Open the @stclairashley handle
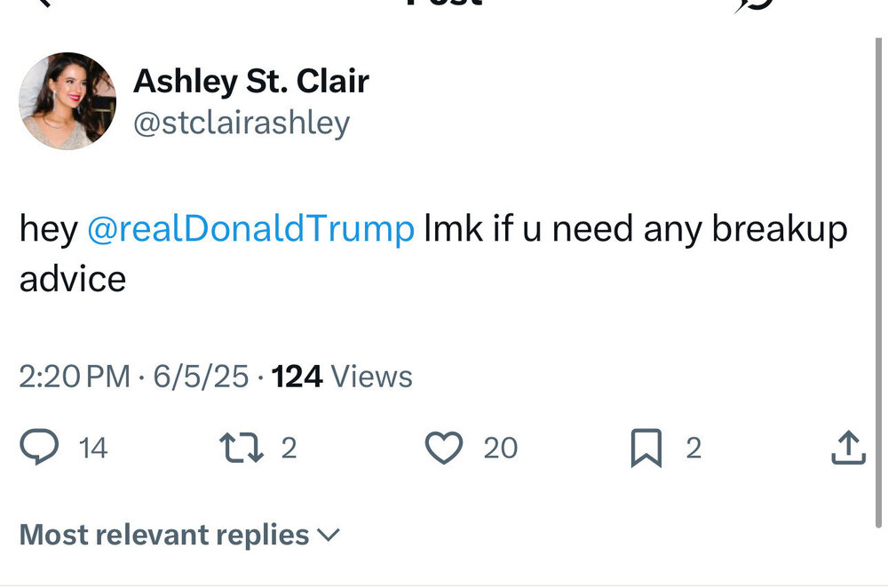Image resolution: width=888 pixels, height=588 pixels. point(242,123)
